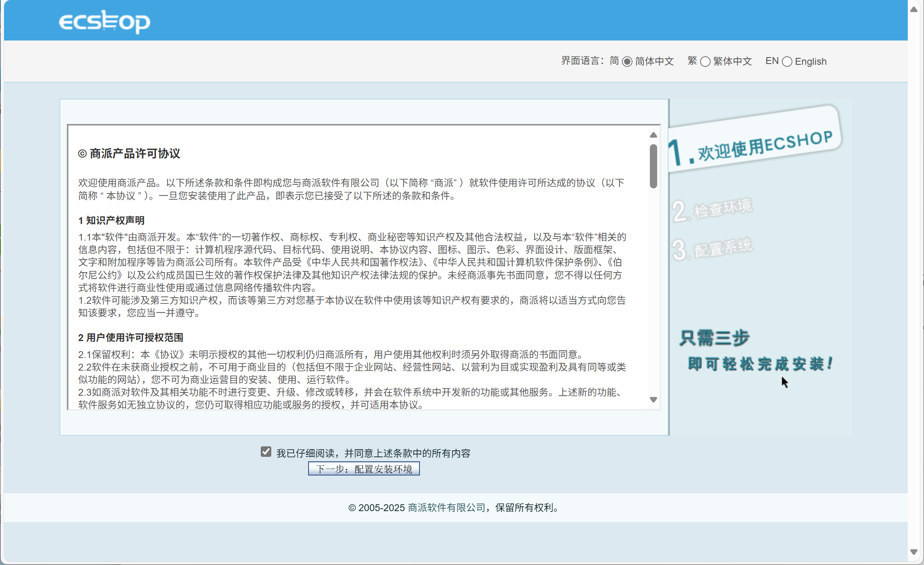924x565 pixels.
Task: Click the 商派产品许可协议 heading
Action: [129, 154]
